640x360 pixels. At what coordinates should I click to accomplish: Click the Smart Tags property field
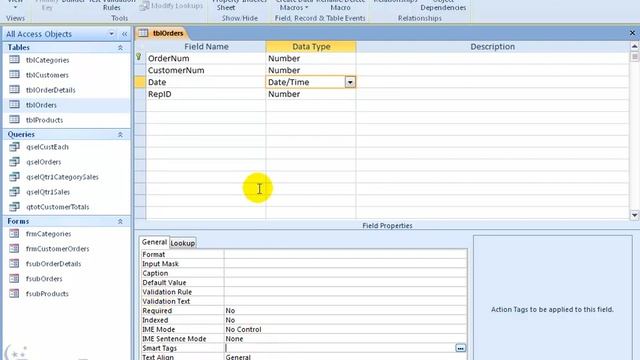[x=340, y=348]
